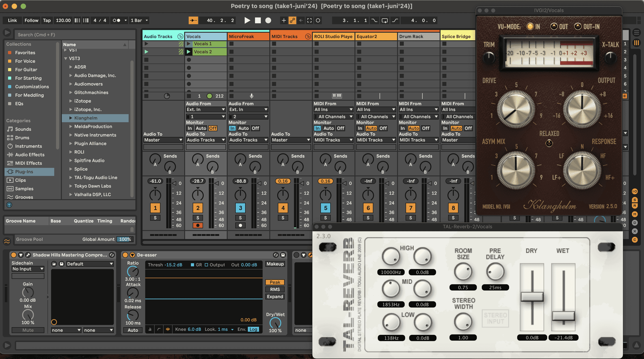Click the MIDI arrangement overdub plus icon
Viewport: 644px width, 359px height.
click(x=283, y=20)
